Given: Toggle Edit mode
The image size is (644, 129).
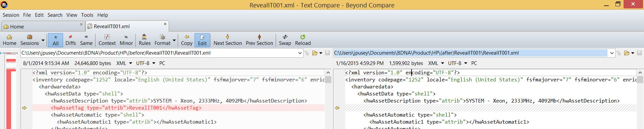Looking at the screenshot, I should pyautogui.click(x=202, y=40).
